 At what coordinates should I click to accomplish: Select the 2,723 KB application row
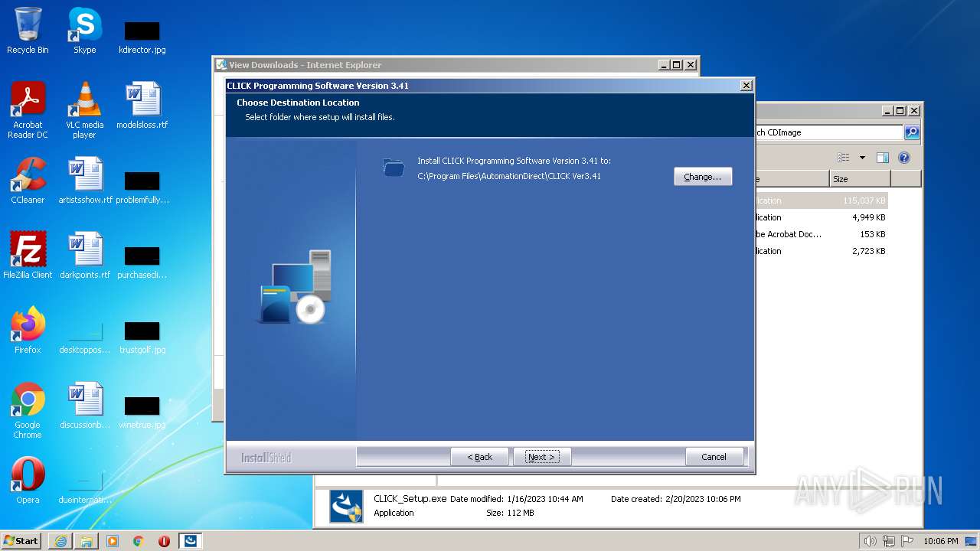tap(821, 251)
